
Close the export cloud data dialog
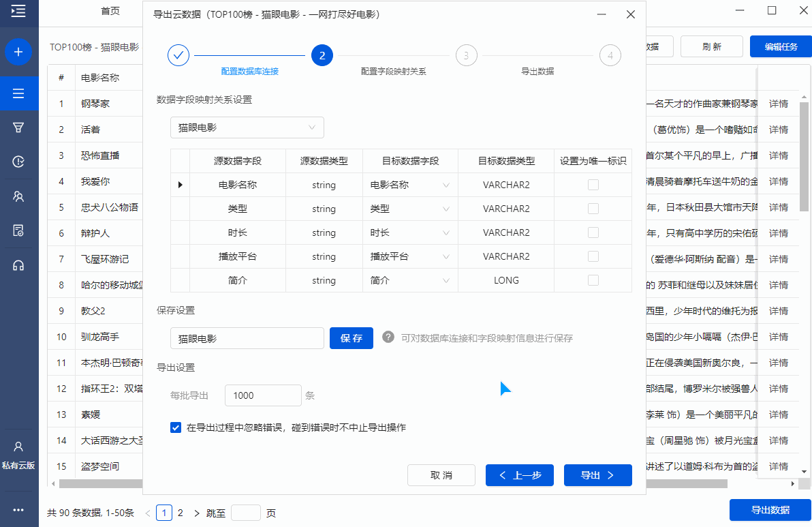631,14
